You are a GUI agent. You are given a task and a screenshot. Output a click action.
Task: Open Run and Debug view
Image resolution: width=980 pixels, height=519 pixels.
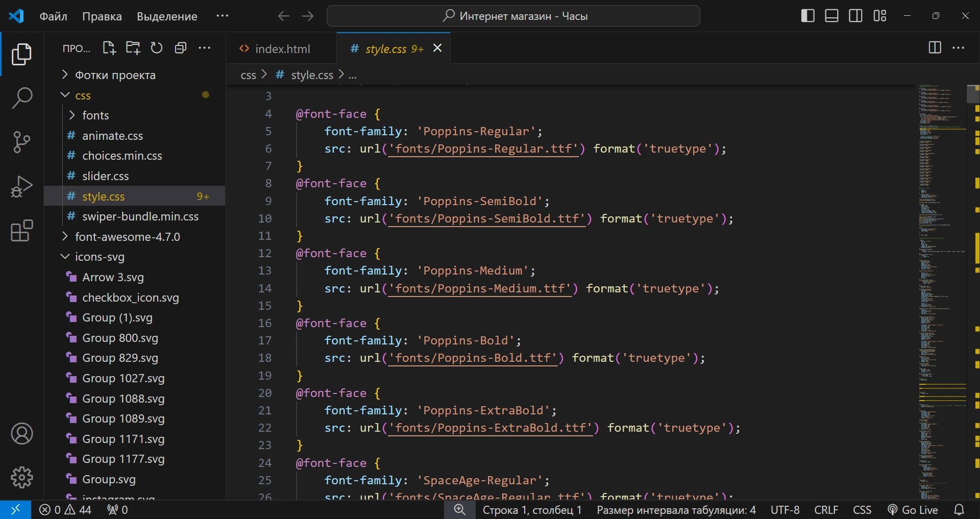22,186
